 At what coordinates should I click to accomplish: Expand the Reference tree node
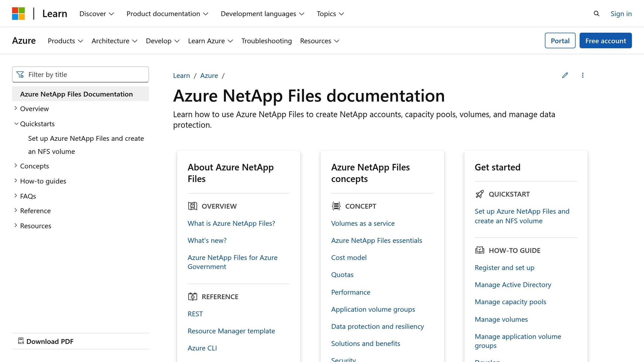coord(16,210)
